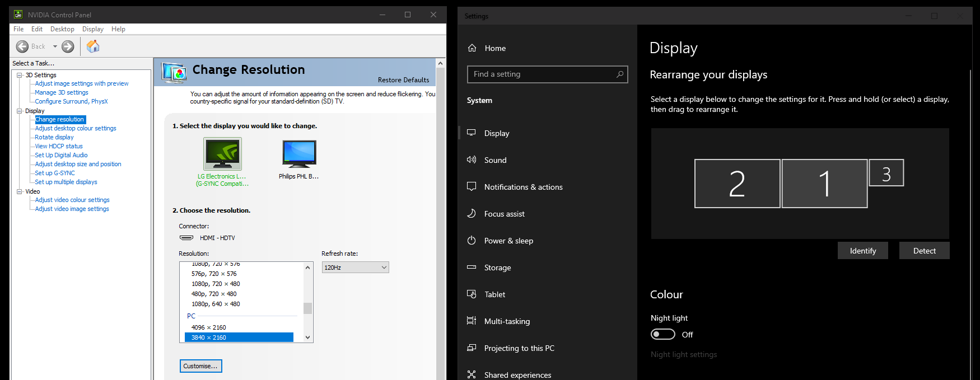Open Set Up Digital Audio
This screenshot has height=380, width=980.
(61, 155)
